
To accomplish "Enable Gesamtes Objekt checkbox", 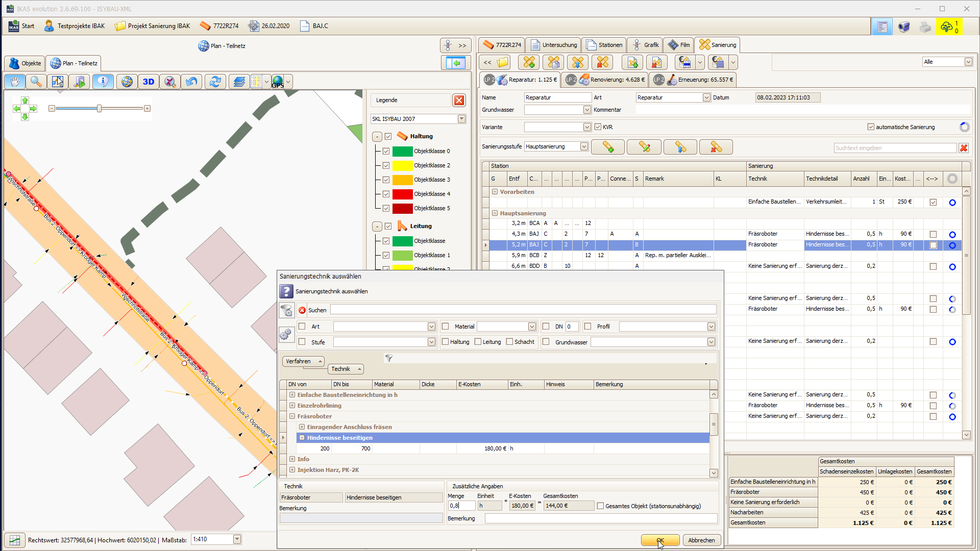I will click(x=601, y=506).
